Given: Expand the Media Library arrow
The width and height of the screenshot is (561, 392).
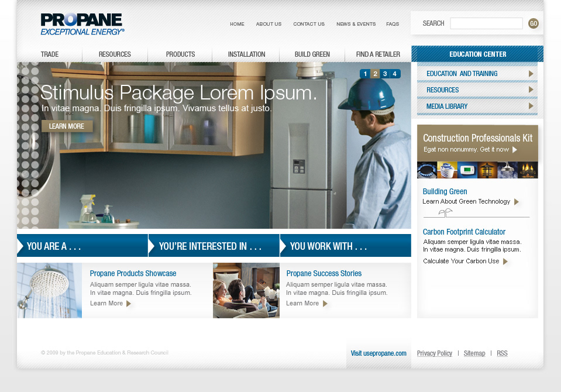Looking at the screenshot, I should [x=531, y=106].
